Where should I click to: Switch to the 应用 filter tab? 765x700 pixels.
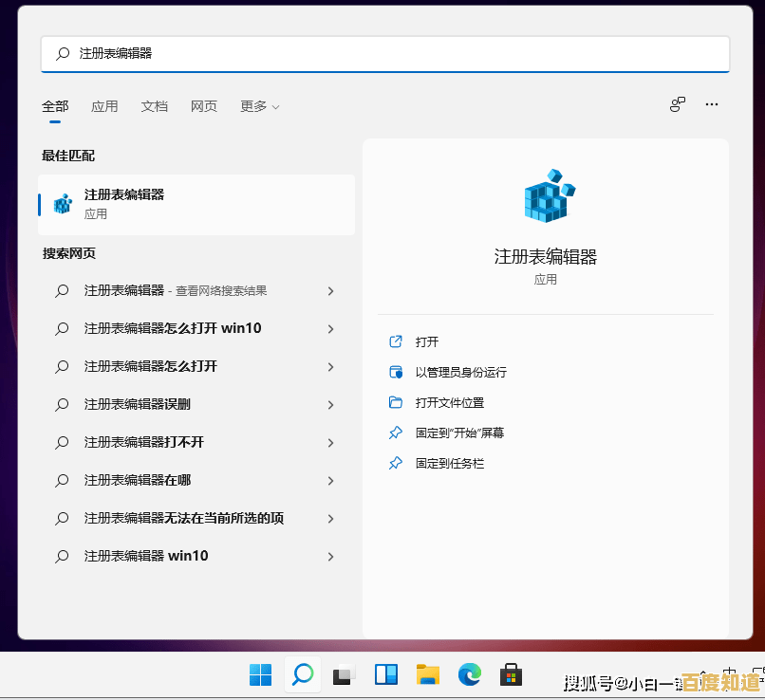click(x=104, y=106)
